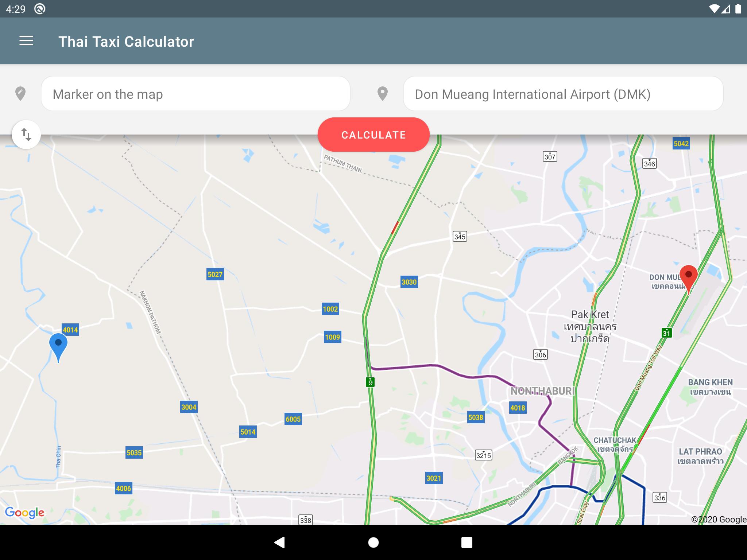
Task: Click route 346 shield on map
Action: pos(650,163)
